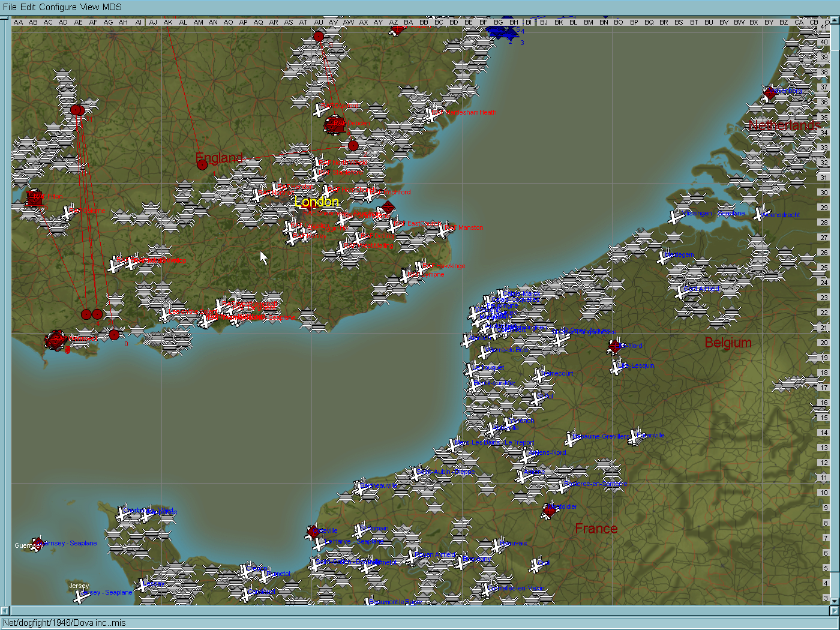This screenshot has height=630, width=840.
Task: Select the Jersey Seaplane base icon
Action: tap(80, 596)
